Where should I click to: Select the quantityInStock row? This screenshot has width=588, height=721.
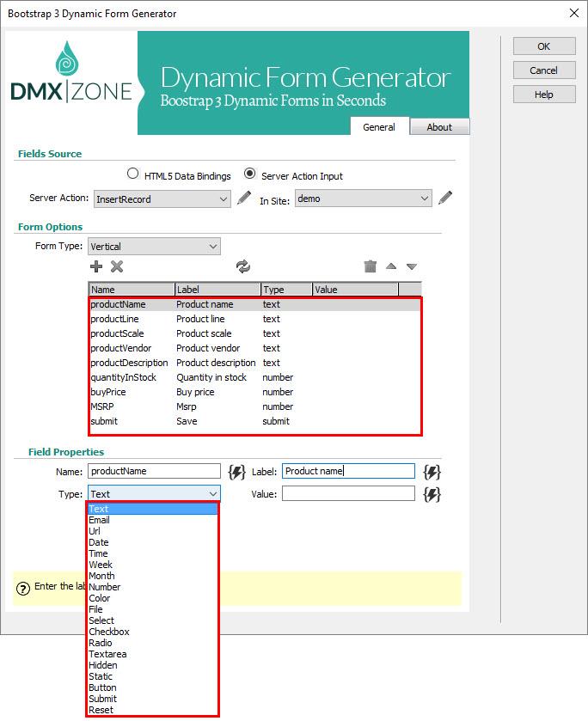tap(255, 377)
